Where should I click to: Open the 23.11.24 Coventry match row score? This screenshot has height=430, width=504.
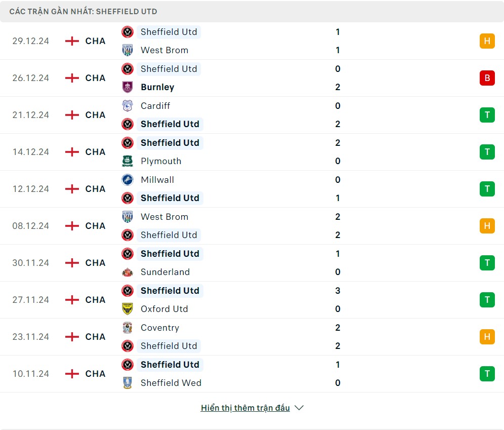(338, 337)
